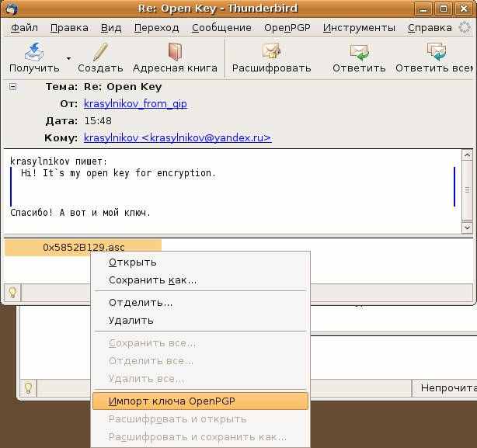Open the dropdown arrow next to Получить
Viewport: 477px width, 448px height.
68,58
